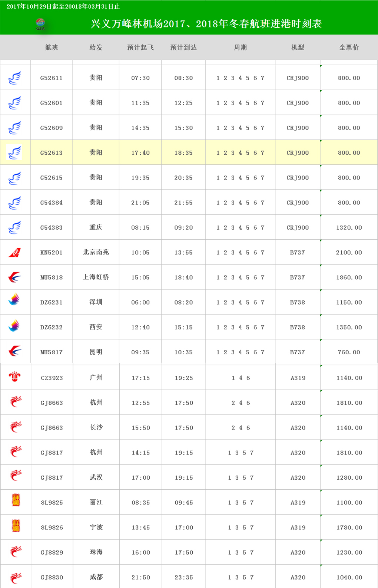Click the Donghai Airlines logo beside DZ6231

click(x=14, y=300)
